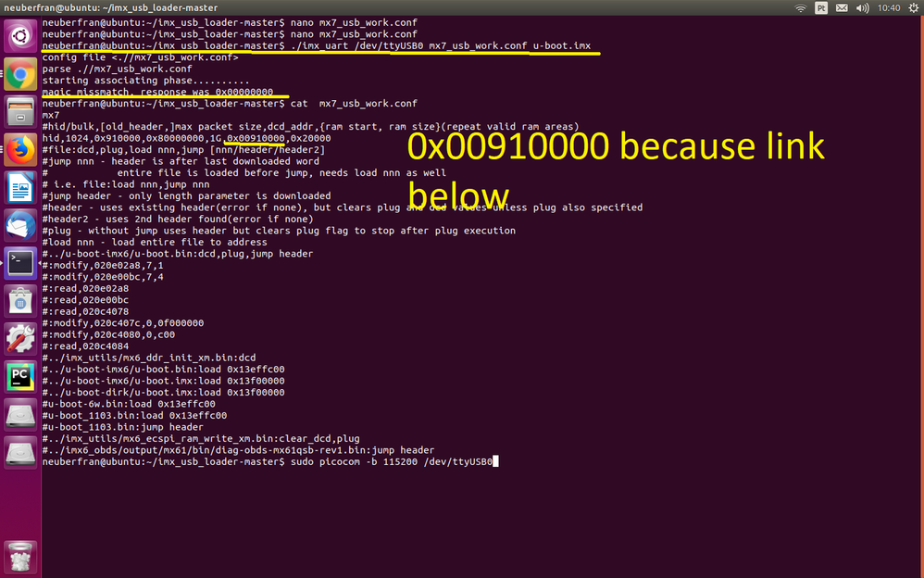Click the "#:read,020c4078" line
924x578 pixels.
(x=85, y=311)
